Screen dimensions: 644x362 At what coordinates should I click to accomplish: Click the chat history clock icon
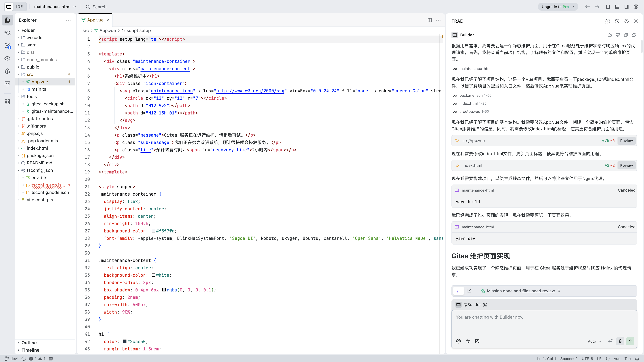(617, 21)
